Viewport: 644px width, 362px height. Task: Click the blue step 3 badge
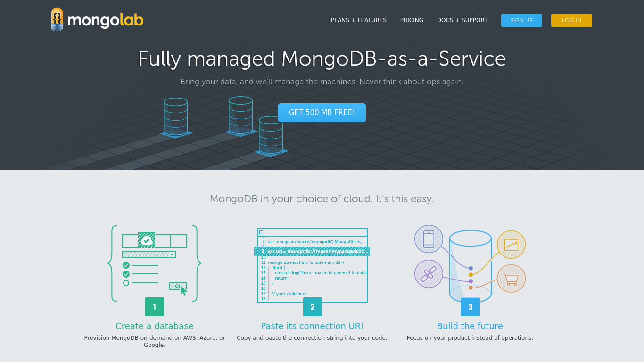[471, 307]
